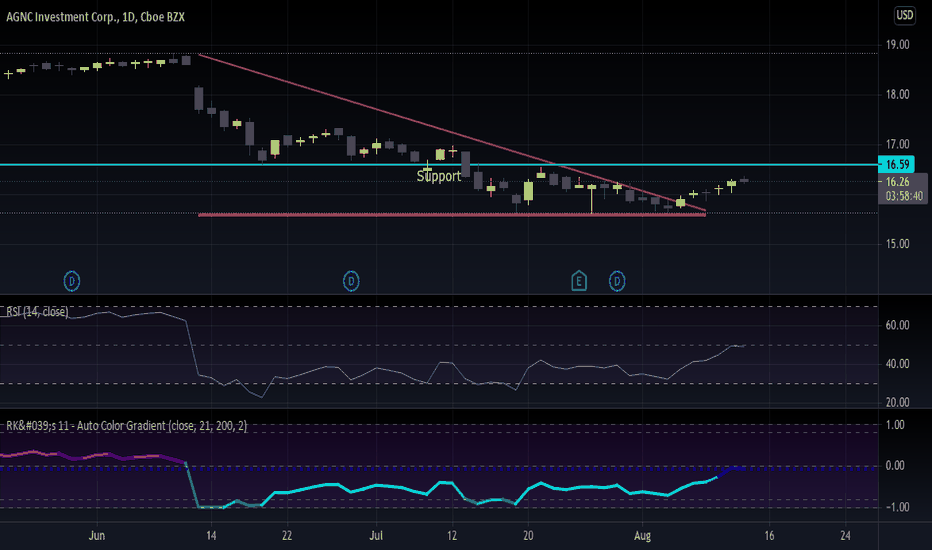Click the AGNC Investment Corp. chart title
This screenshot has height=550, width=932.
pos(95,17)
